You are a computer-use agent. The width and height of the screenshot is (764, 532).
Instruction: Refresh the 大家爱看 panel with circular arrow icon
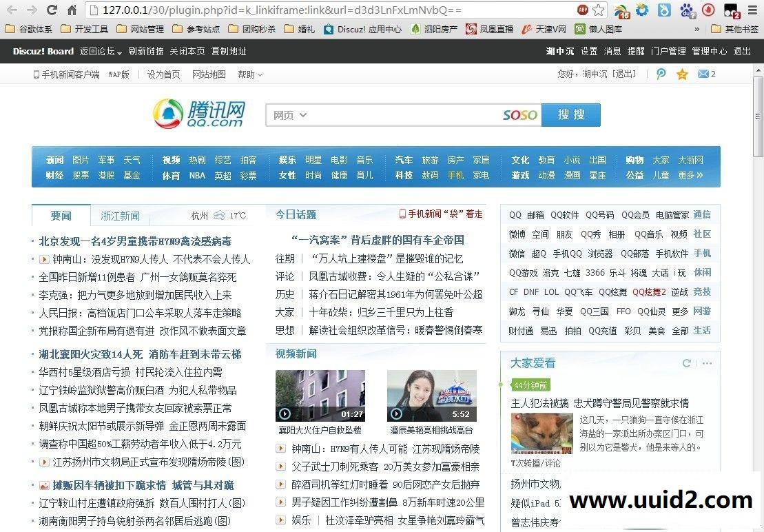[686, 363]
